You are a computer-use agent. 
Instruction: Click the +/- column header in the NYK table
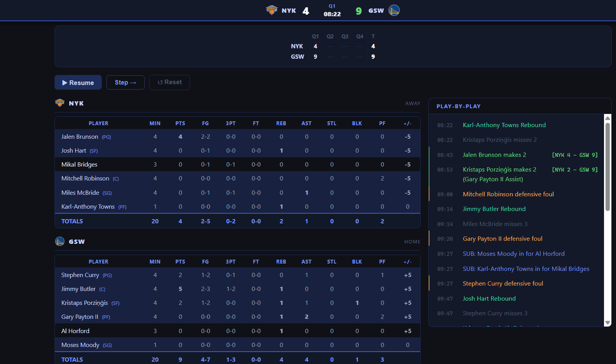click(x=407, y=123)
